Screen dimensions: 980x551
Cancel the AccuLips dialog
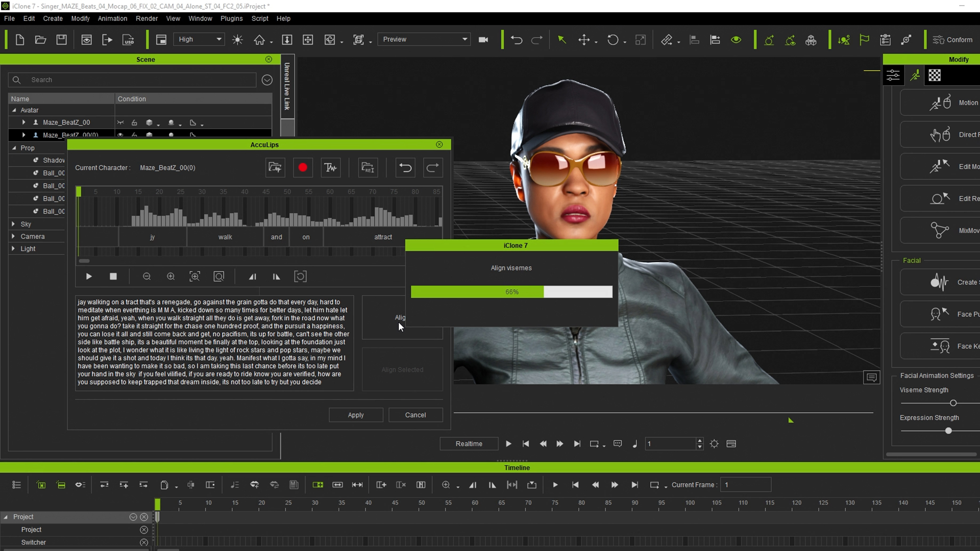(x=415, y=415)
